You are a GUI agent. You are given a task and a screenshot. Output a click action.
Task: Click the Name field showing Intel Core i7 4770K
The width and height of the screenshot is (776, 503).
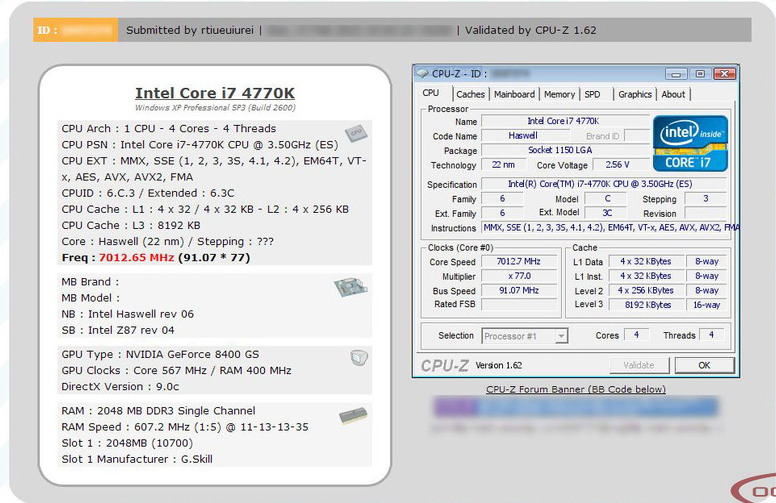pyautogui.click(x=565, y=121)
